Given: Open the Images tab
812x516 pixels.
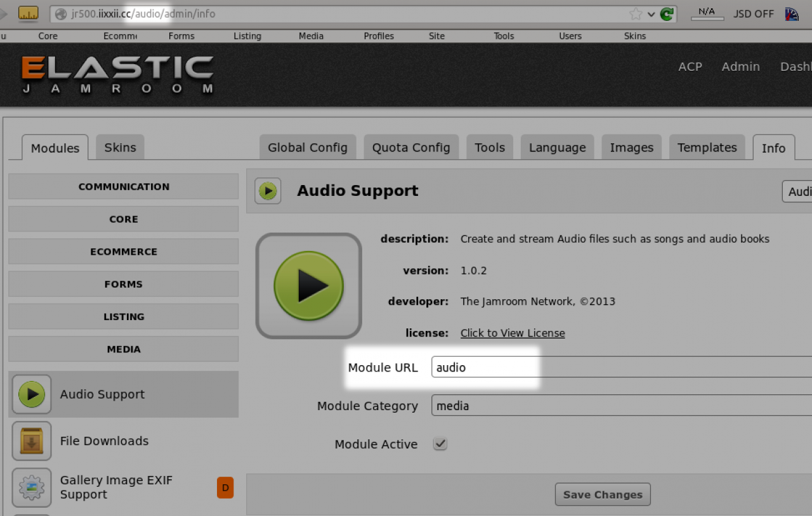Looking at the screenshot, I should [x=632, y=147].
